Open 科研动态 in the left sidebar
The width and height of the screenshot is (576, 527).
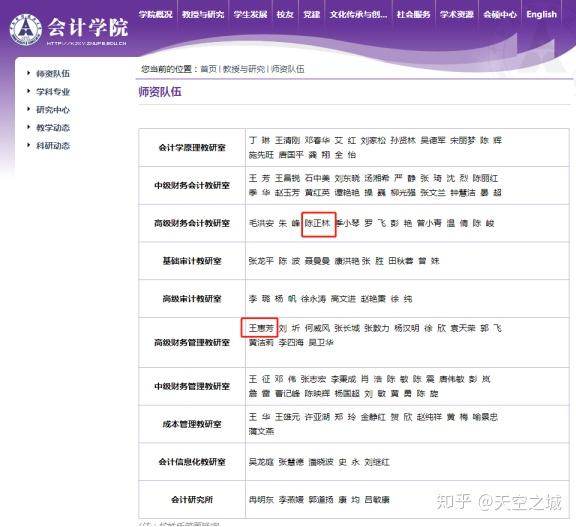[x=53, y=145]
